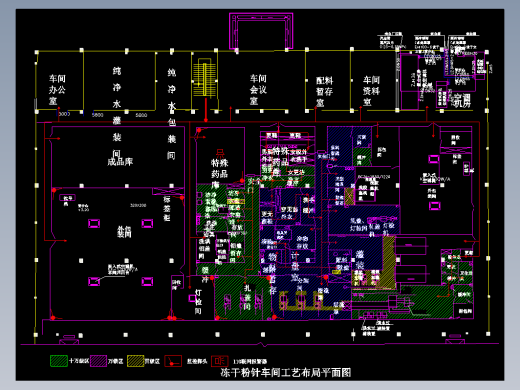Click the purple hatched legend swatch

[98, 361]
